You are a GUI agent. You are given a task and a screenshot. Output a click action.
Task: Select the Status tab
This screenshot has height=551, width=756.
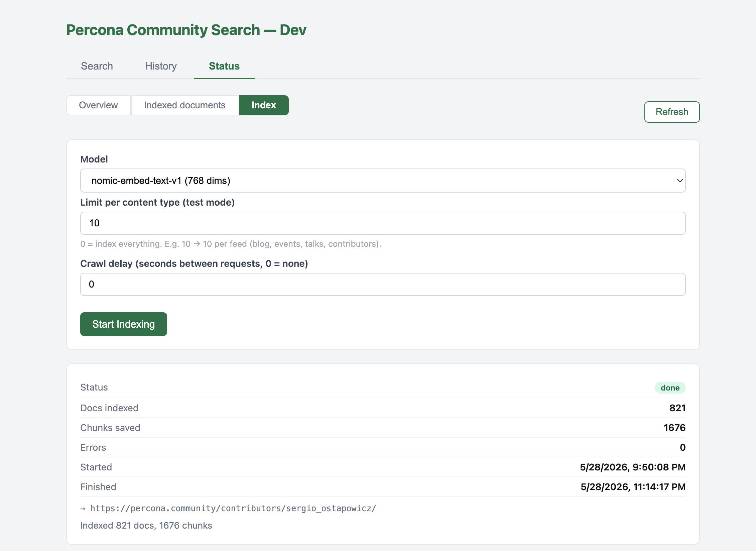coord(224,66)
